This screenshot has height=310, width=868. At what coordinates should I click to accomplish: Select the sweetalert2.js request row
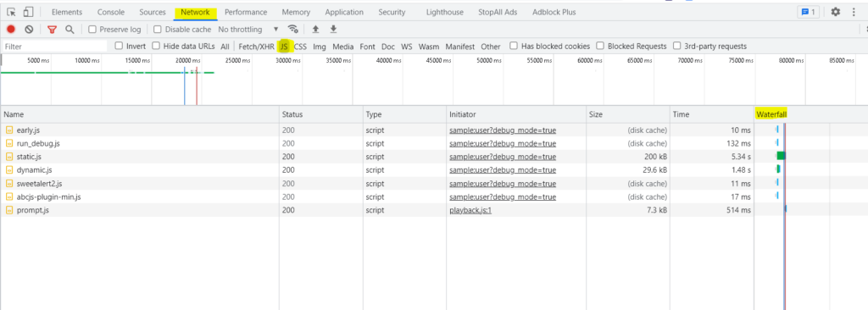point(434,183)
